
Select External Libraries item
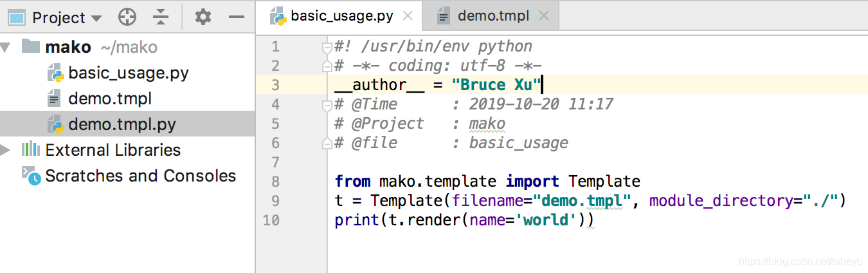tap(113, 150)
